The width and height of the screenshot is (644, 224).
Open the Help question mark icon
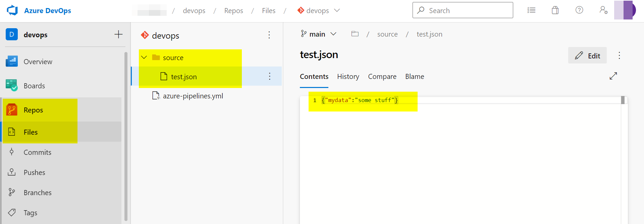[x=579, y=10]
